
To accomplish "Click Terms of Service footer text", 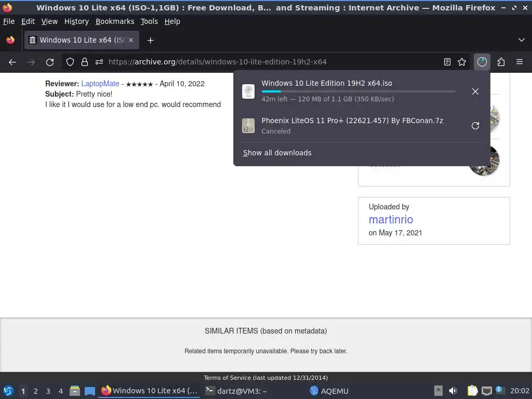I will point(265,378).
